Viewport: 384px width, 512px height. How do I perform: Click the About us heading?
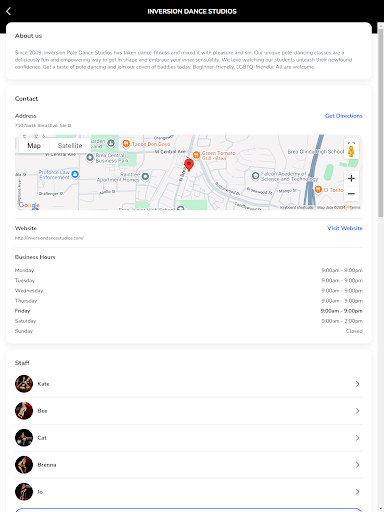click(x=28, y=36)
